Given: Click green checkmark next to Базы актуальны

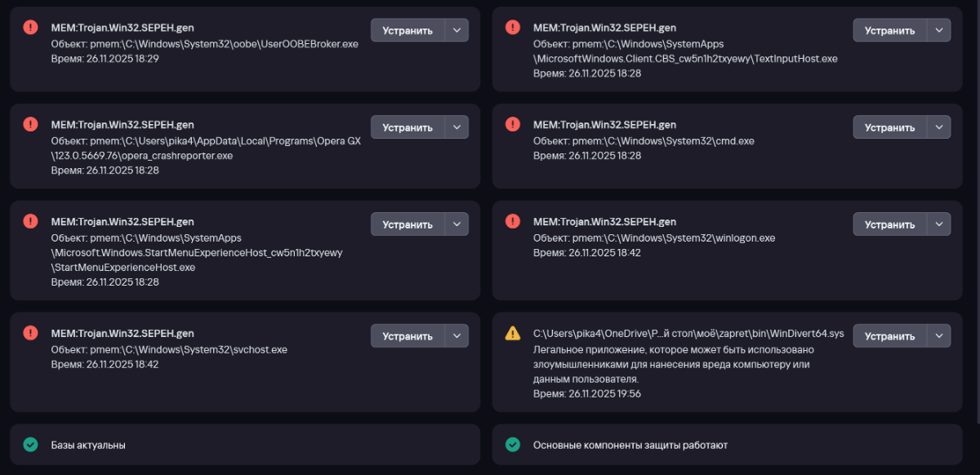Looking at the screenshot, I should coord(30,445).
